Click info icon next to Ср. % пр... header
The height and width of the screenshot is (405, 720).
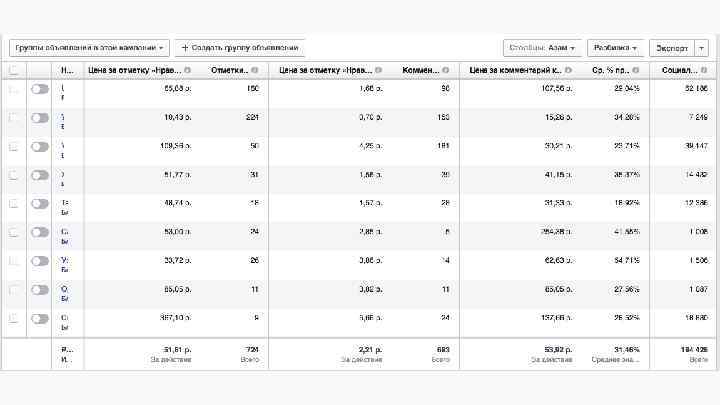click(x=636, y=70)
